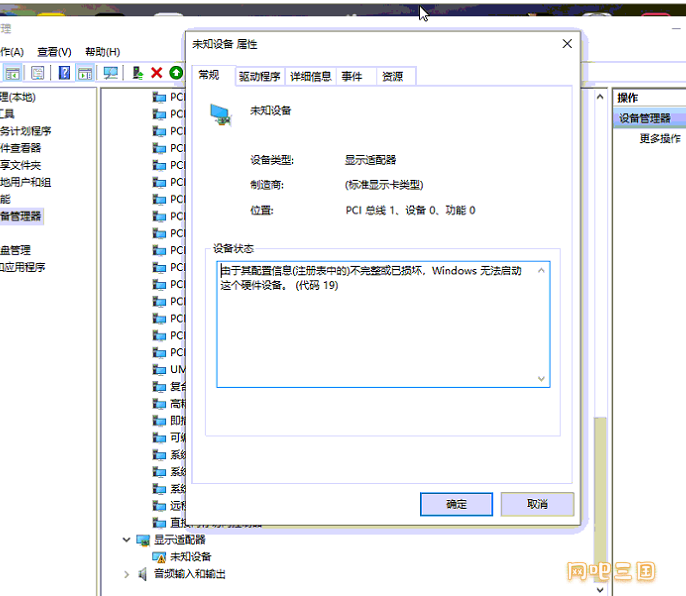686x596 pixels.
Task: Click the PCI 总线 1 location text
Action: pyautogui.click(x=410, y=210)
